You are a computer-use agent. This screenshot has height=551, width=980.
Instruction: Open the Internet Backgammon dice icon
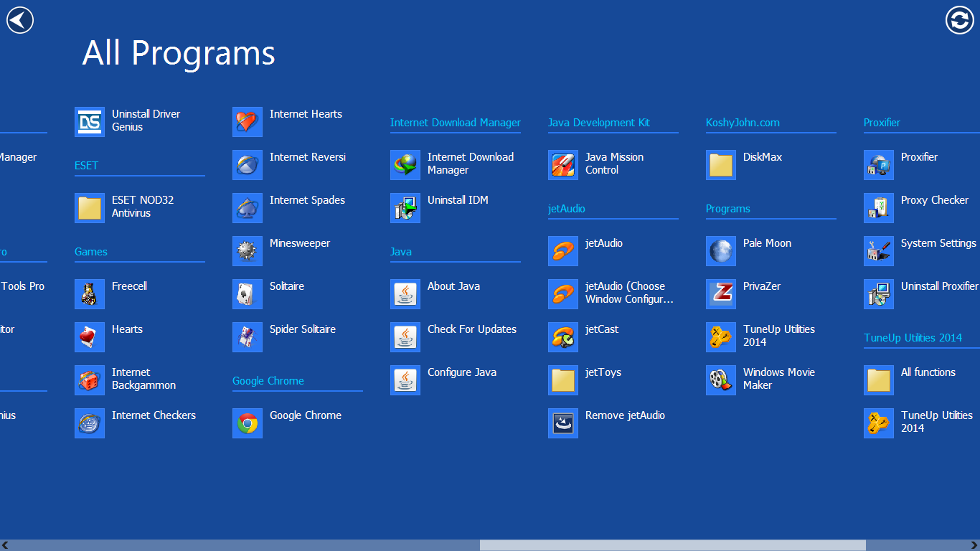[x=90, y=380]
